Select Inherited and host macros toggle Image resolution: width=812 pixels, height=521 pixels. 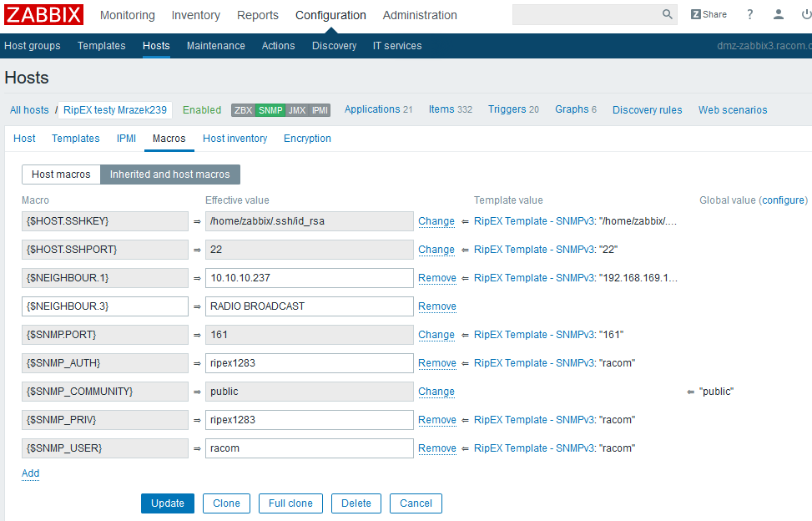tap(170, 175)
